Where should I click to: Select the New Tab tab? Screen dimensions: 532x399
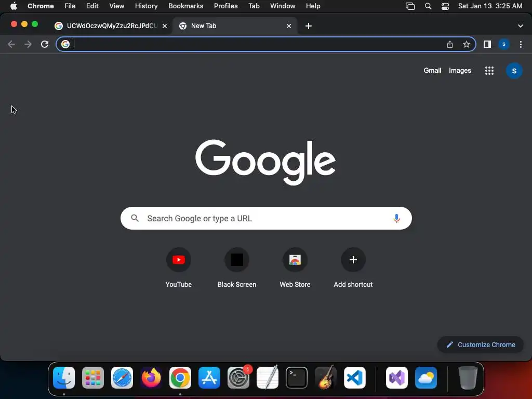235,26
